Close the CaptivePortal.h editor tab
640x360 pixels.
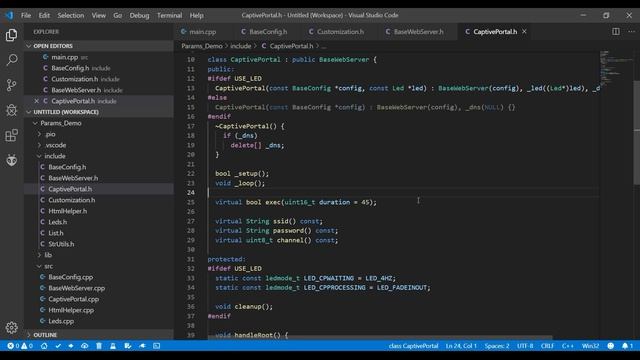pos(524,31)
